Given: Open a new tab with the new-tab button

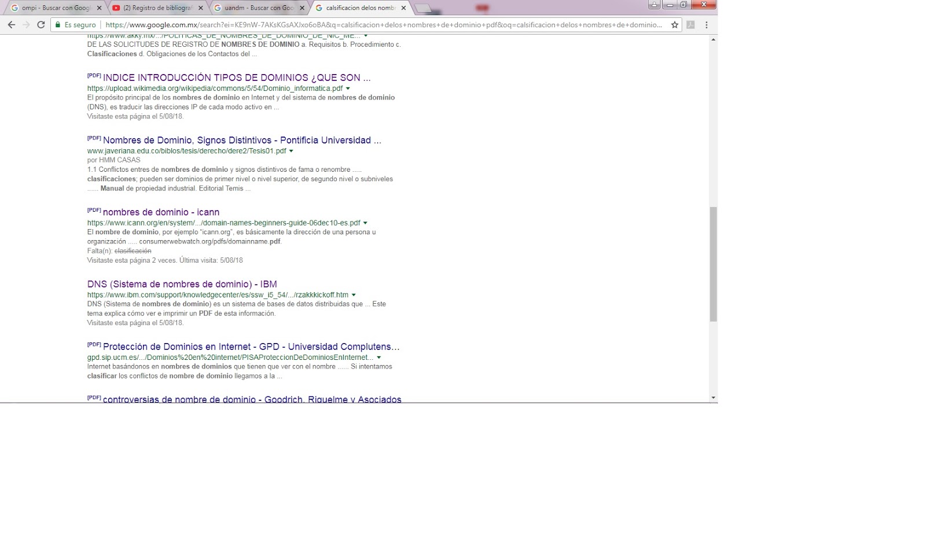Looking at the screenshot, I should 424,8.
